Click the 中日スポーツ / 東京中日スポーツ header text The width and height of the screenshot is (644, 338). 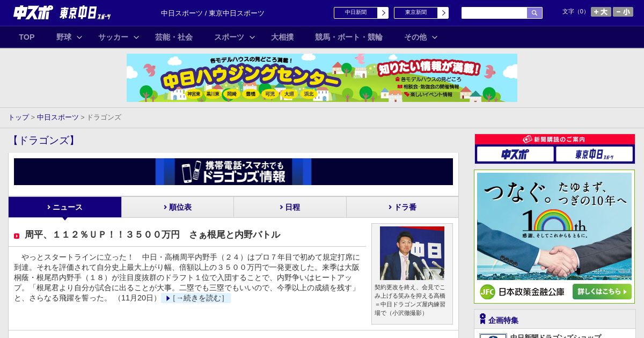click(213, 13)
